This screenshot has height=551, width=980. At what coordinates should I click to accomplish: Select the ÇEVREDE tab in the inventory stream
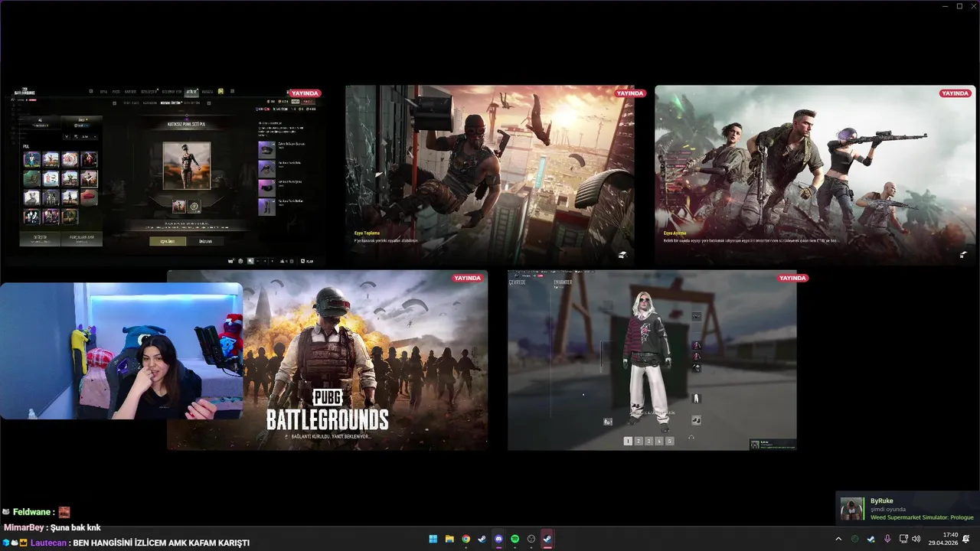coord(518,282)
